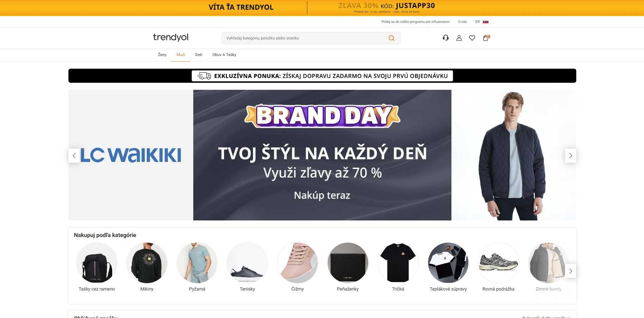Click the trendyol logo
Screen dimensions: 644x318
coord(171,37)
